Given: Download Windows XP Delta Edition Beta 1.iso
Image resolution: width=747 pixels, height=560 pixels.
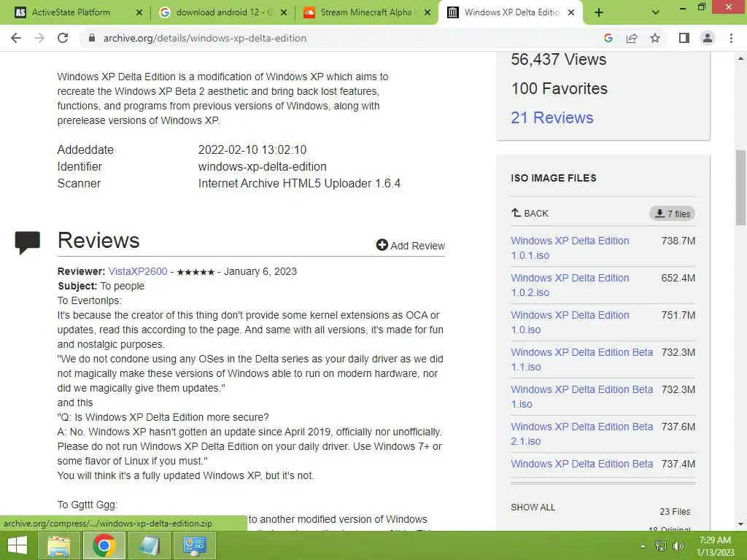Looking at the screenshot, I should point(581,397).
